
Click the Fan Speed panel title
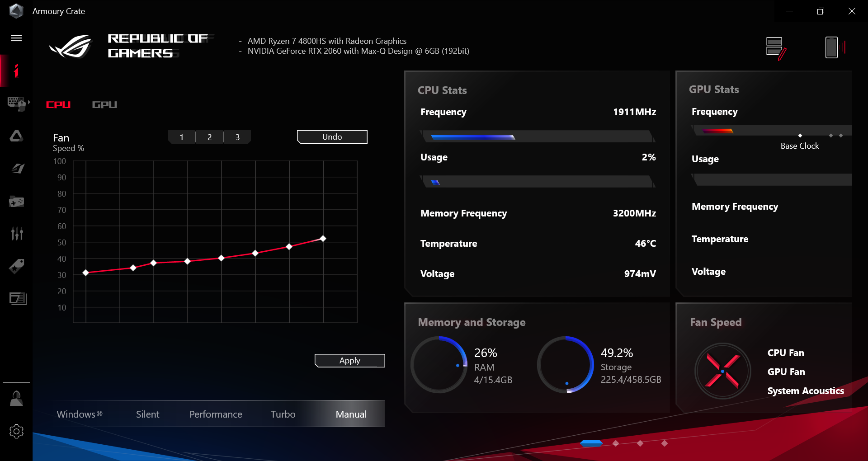tap(716, 322)
